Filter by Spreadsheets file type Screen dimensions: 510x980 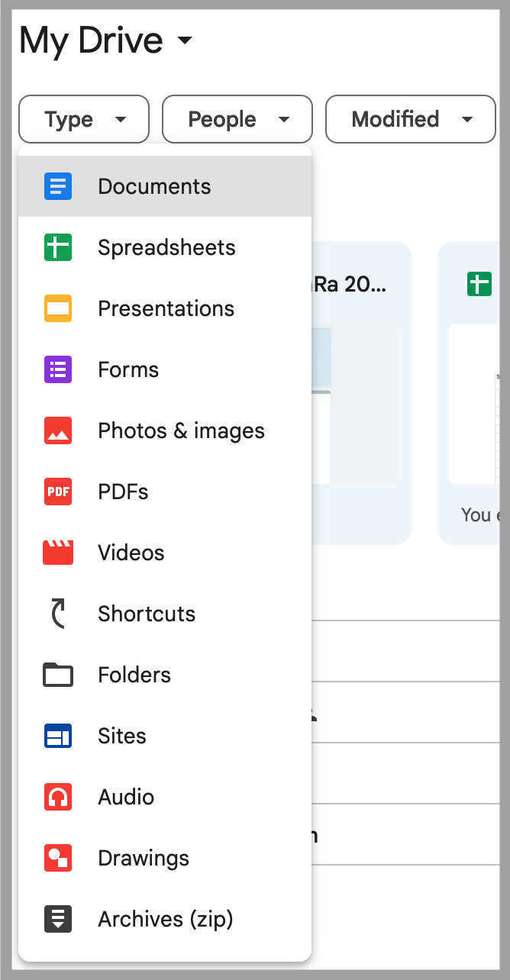click(166, 247)
